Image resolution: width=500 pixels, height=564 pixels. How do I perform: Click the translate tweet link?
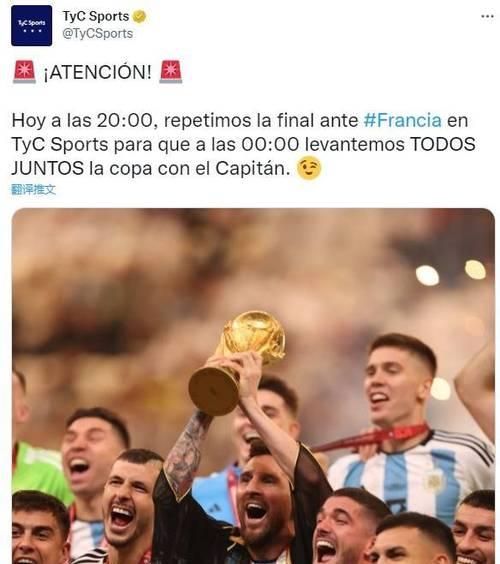pyautogui.click(x=33, y=190)
